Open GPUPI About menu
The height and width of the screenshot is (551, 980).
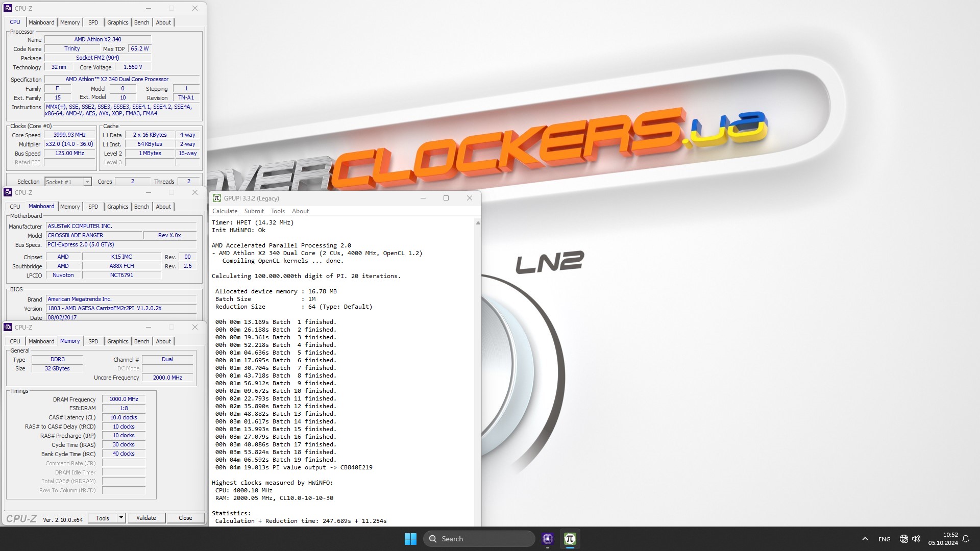click(x=300, y=211)
